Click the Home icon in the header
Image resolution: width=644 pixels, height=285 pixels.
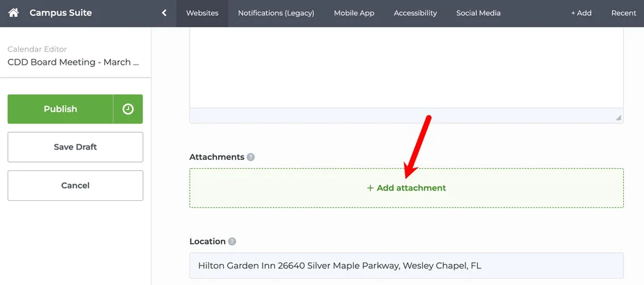(13, 13)
